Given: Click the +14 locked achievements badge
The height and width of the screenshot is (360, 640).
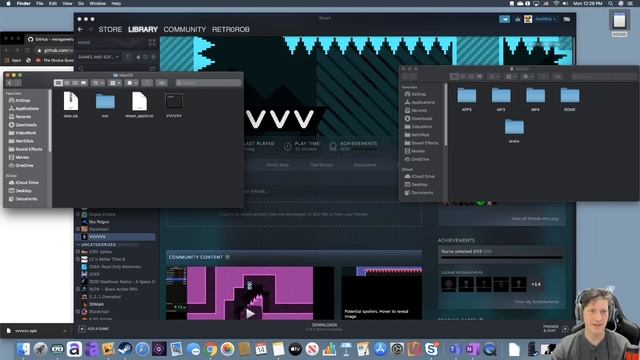Looking at the screenshot, I should coord(536,284).
